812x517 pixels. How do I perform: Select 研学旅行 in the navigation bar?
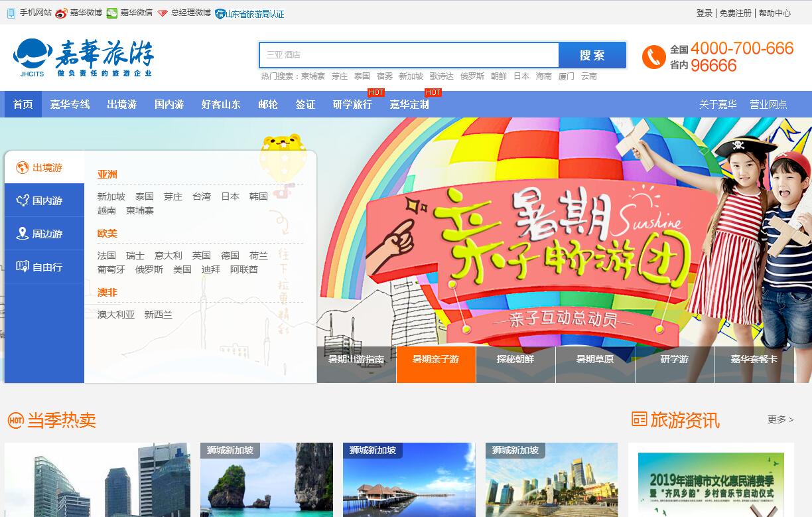pos(352,104)
